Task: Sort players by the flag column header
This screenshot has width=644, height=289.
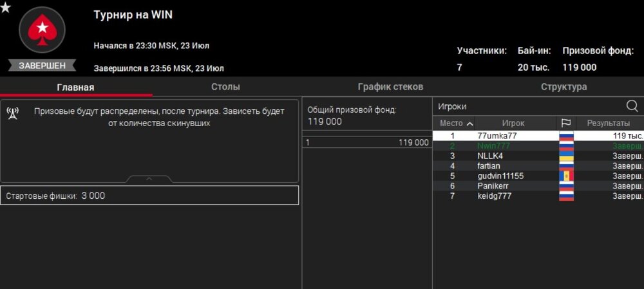Action: click(x=566, y=123)
